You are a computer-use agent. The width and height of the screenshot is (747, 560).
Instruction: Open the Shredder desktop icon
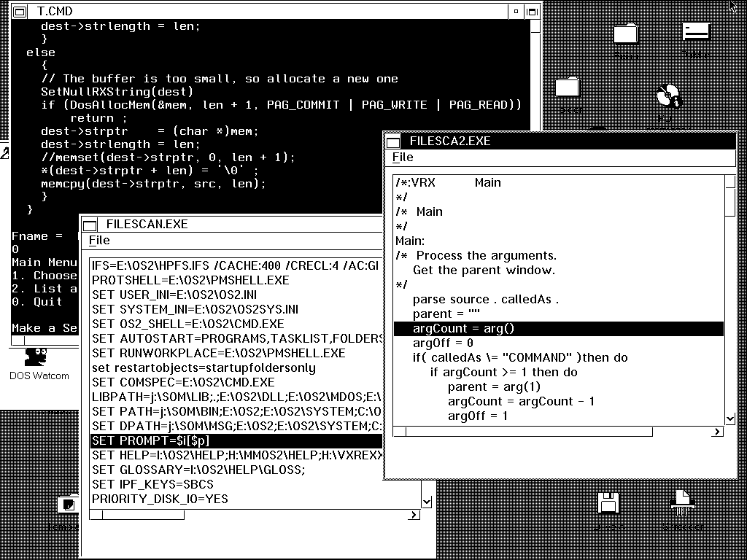point(682,503)
